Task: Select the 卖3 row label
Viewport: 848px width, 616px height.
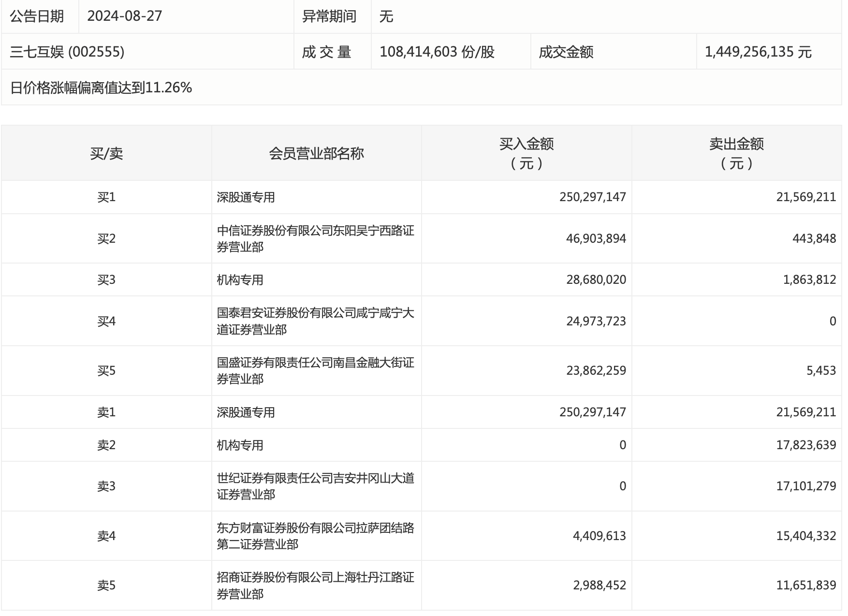Action: click(x=106, y=486)
